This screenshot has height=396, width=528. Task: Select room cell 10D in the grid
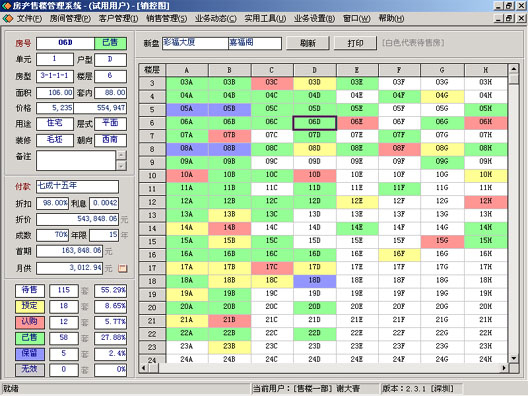click(x=315, y=175)
